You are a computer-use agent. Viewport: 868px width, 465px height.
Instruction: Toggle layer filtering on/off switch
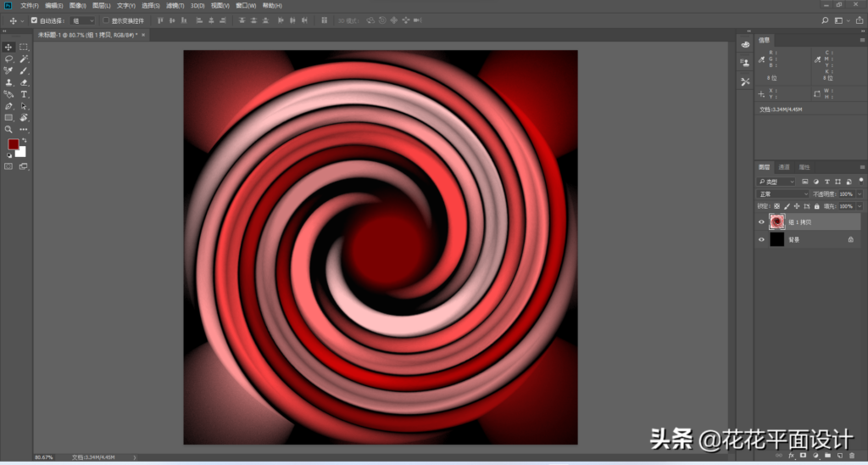861,180
